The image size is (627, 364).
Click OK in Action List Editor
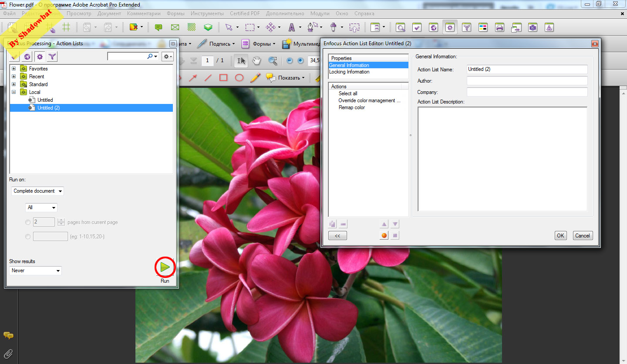tap(560, 236)
